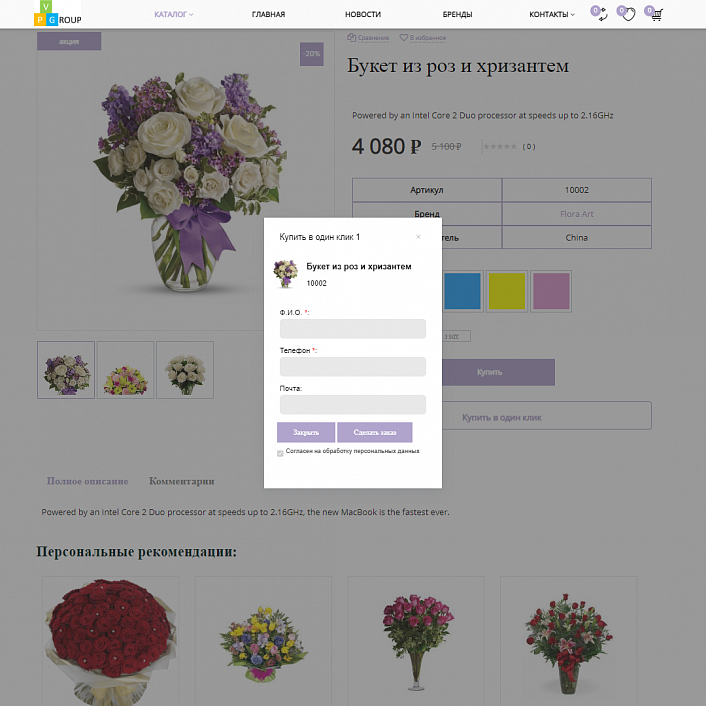The width and height of the screenshot is (706, 706).
Task: Switch to the Комментарии tab
Action: pos(181,481)
